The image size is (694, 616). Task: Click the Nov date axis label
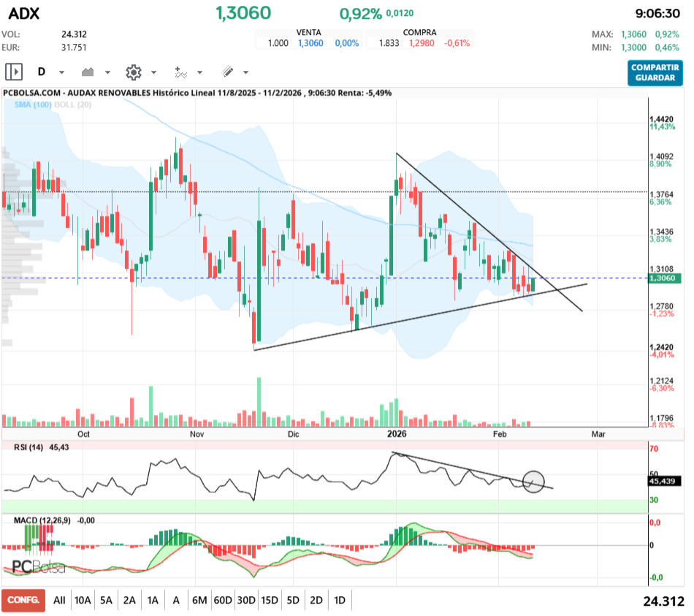197,434
